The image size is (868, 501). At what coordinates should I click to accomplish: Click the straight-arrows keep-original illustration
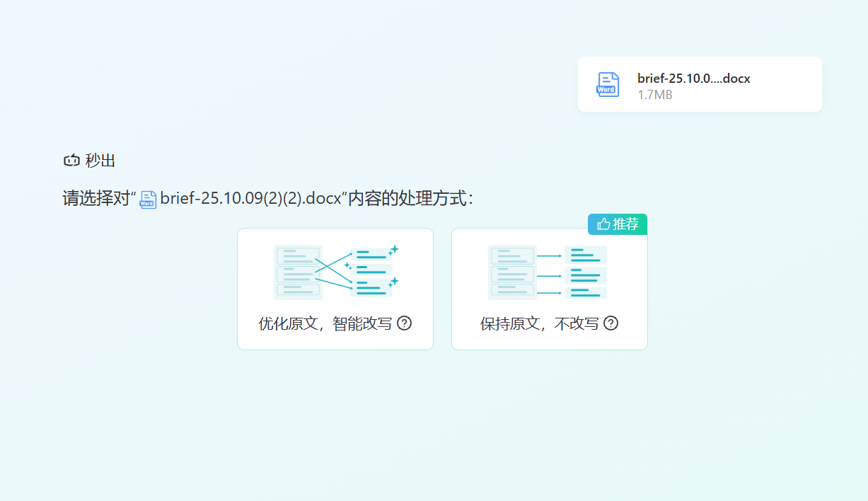[x=548, y=272]
